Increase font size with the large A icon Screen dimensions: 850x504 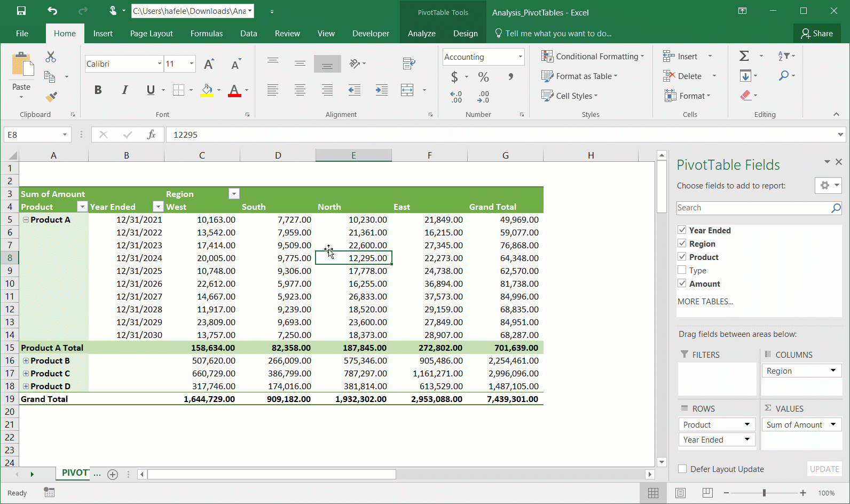pos(209,64)
